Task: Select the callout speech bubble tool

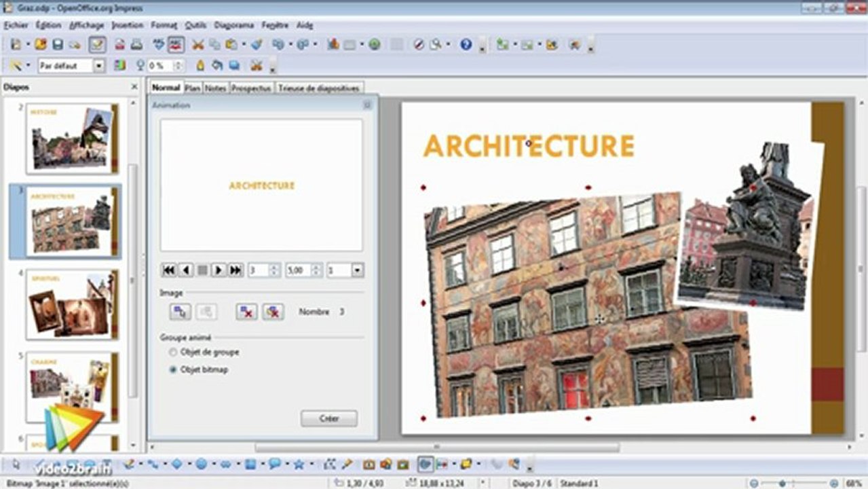Action: click(x=274, y=465)
